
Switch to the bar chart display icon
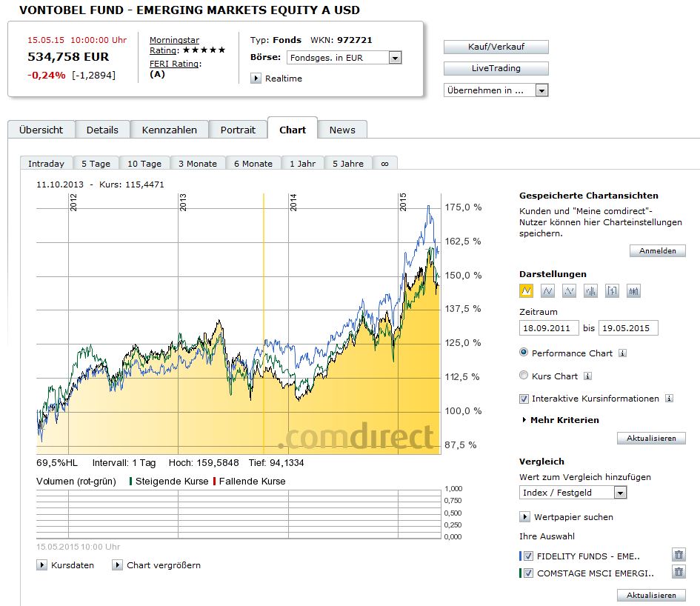(590, 291)
